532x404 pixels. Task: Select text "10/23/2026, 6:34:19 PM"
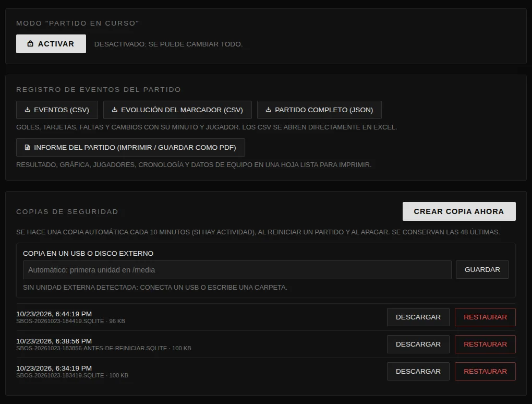coord(54,369)
